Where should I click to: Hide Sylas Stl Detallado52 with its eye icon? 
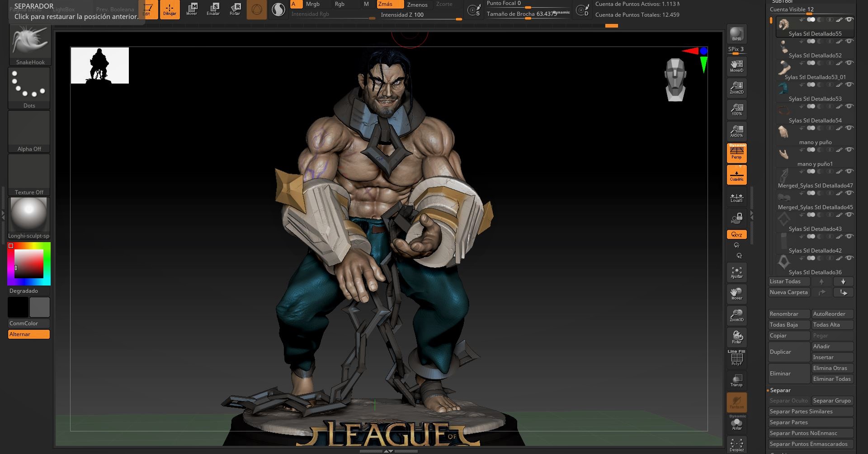tap(849, 41)
